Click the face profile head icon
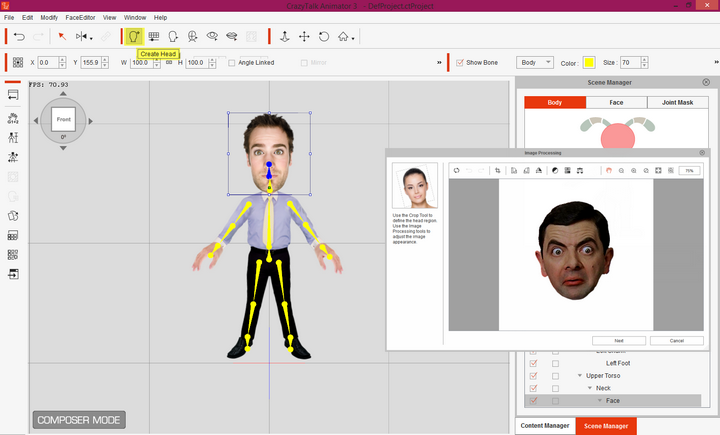The height and width of the screenshot is (435, 720). tap(173, 36)
